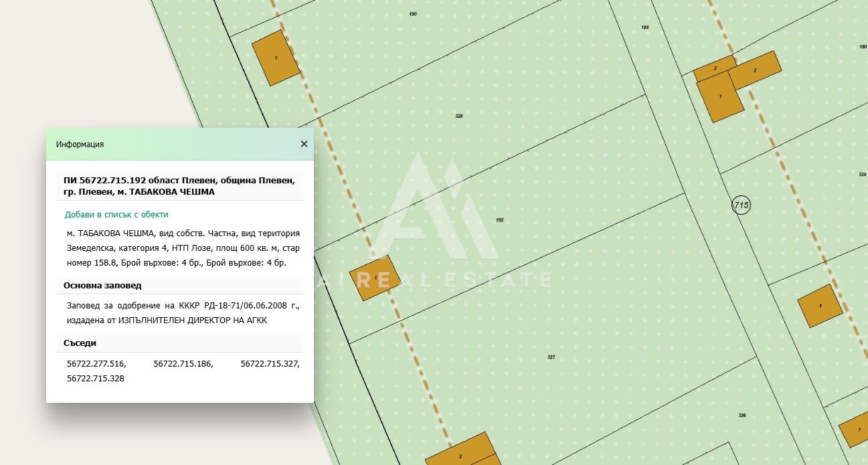The image size is (868, 465).
Task: Click parcel label 192 on the map
Action: [499, 220]
